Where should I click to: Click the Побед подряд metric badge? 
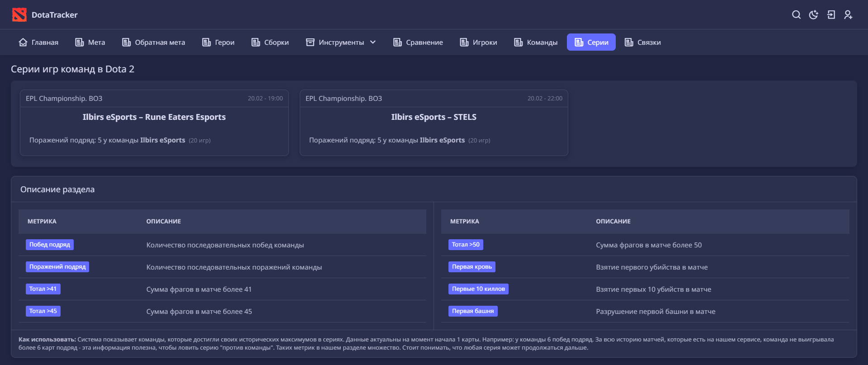pos(50,245)
